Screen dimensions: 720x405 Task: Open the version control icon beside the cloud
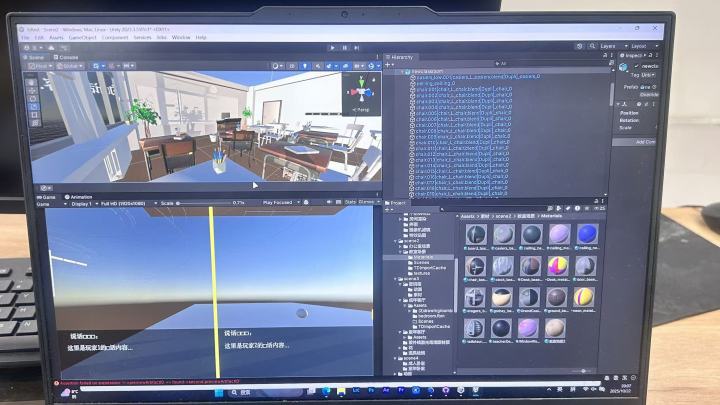[x=64, y=47]
